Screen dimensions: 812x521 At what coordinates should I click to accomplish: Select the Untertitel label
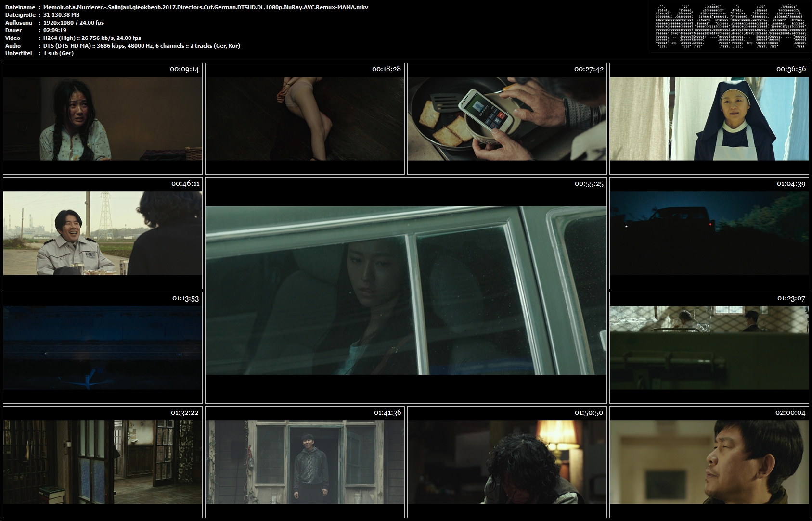pos(19,53)
